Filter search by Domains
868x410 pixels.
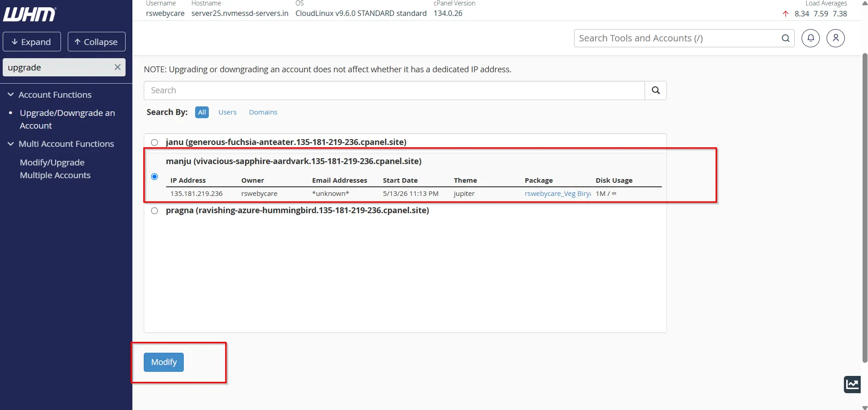[x=263, y=112]
